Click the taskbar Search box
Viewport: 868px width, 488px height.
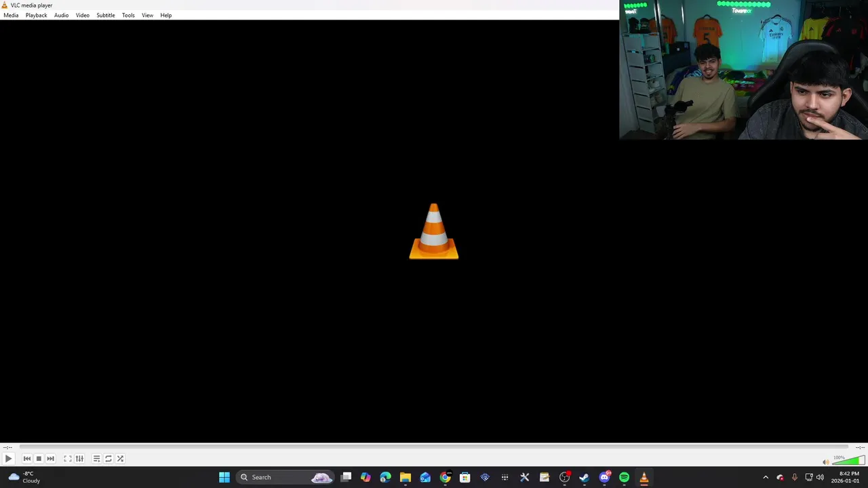(x=286, y=477)
